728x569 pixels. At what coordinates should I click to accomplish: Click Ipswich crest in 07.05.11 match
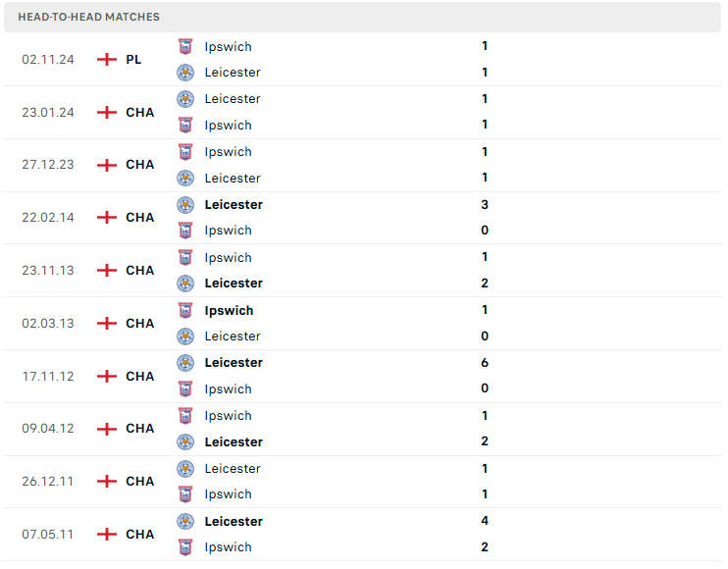click(185, 547)
